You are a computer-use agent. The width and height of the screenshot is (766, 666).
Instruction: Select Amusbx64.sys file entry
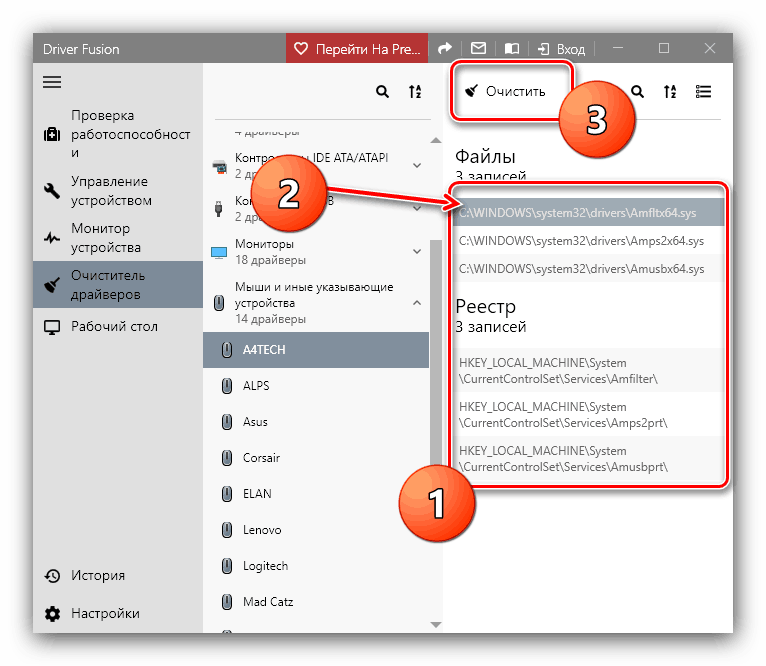[x=588, y=269]
